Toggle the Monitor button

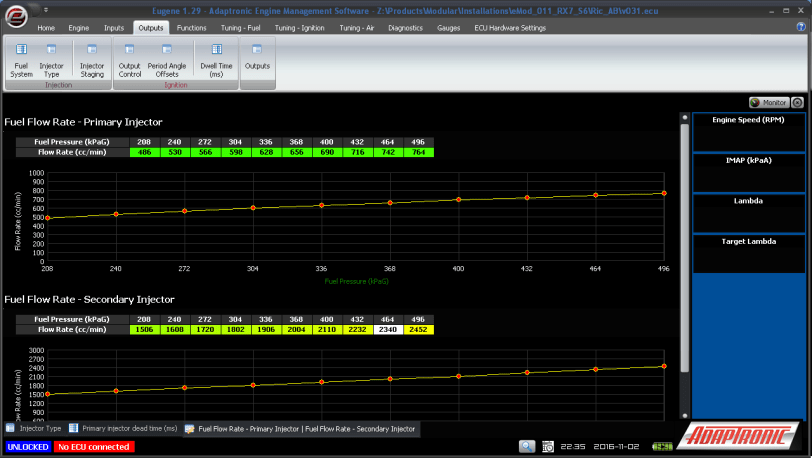click(768, 102)
